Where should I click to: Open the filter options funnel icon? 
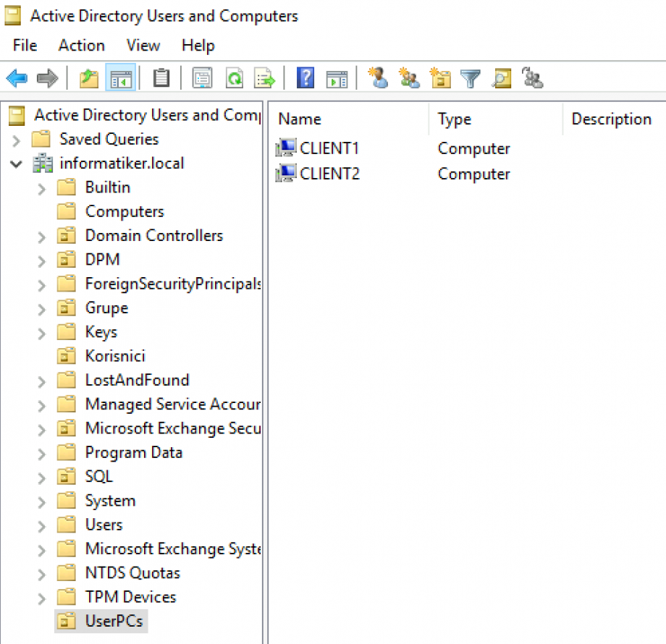pos(471,78)
